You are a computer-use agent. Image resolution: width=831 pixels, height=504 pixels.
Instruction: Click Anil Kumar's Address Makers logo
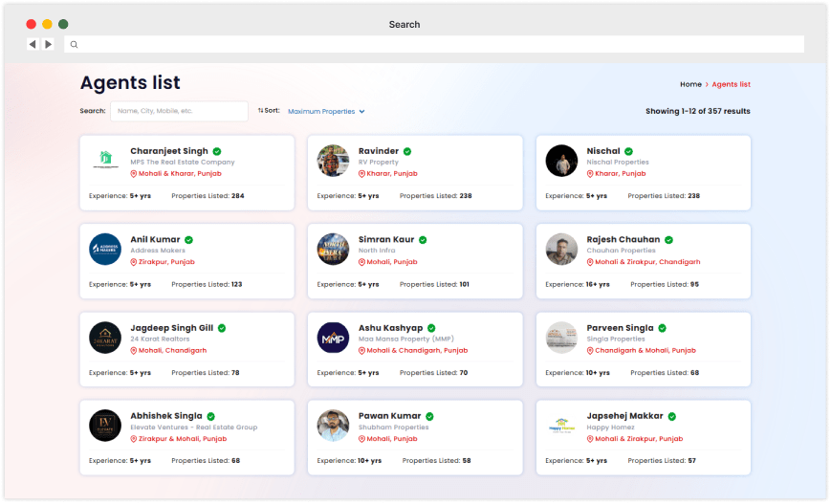105,250
